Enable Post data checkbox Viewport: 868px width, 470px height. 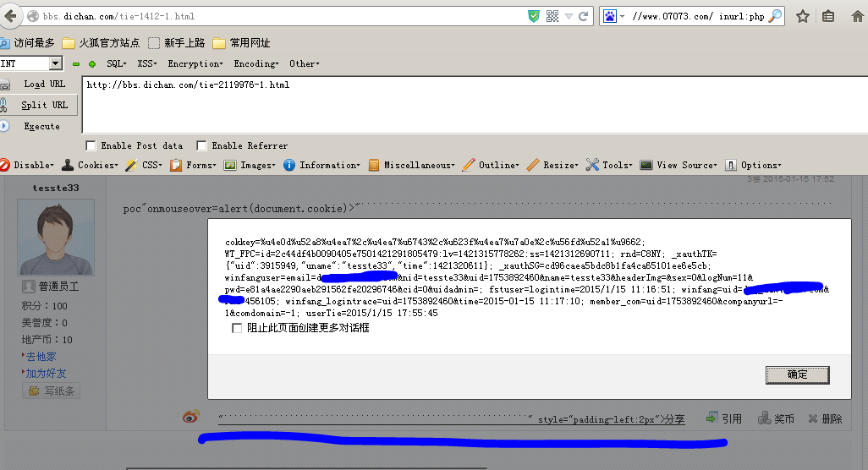[91, 145]
